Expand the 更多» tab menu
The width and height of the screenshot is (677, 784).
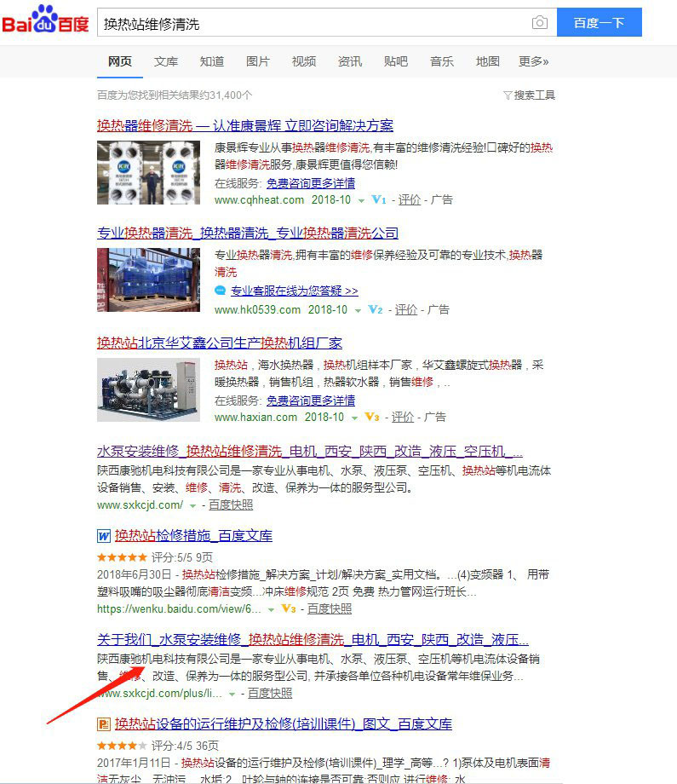click(x=534, y=61)
